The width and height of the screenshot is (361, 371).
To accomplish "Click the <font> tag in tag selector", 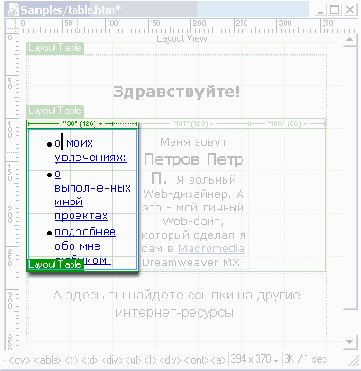I will pos(195,360).
